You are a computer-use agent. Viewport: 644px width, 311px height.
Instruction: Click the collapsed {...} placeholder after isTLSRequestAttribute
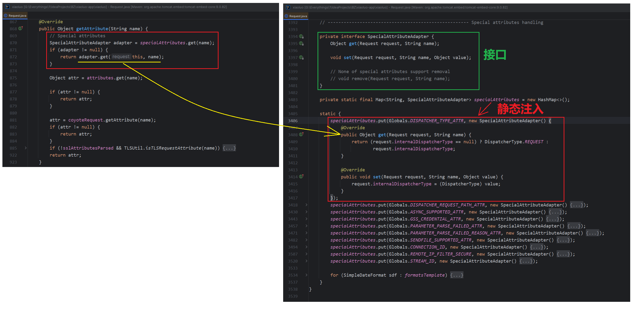(x=229, y=148)
